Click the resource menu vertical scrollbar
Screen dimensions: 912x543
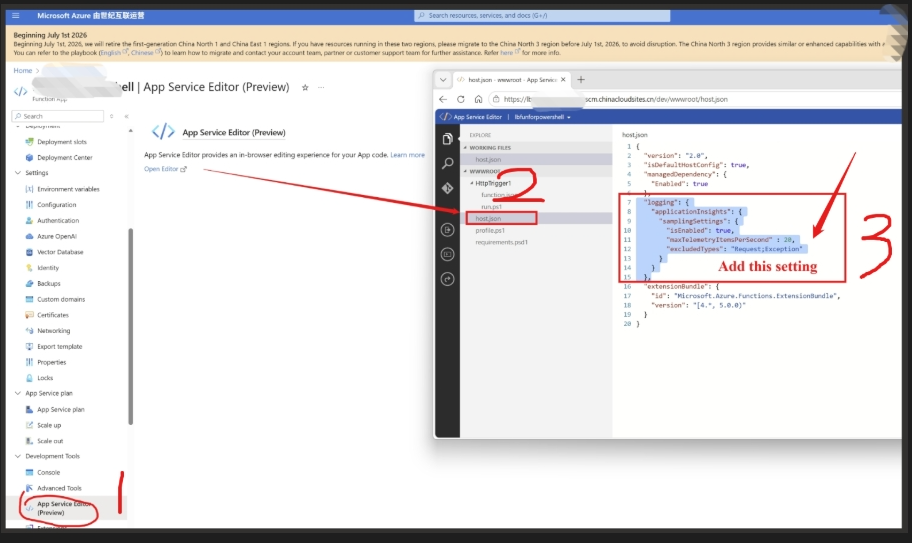131,326
